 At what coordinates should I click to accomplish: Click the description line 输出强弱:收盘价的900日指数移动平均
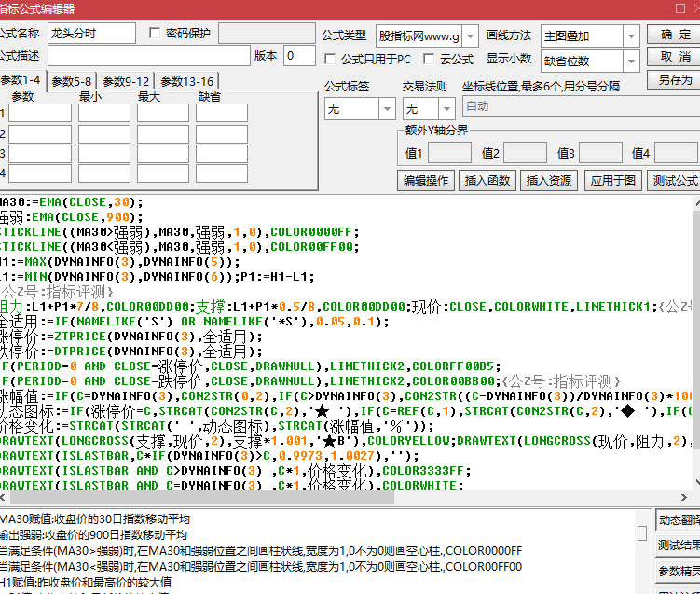(x=93, y=535)
